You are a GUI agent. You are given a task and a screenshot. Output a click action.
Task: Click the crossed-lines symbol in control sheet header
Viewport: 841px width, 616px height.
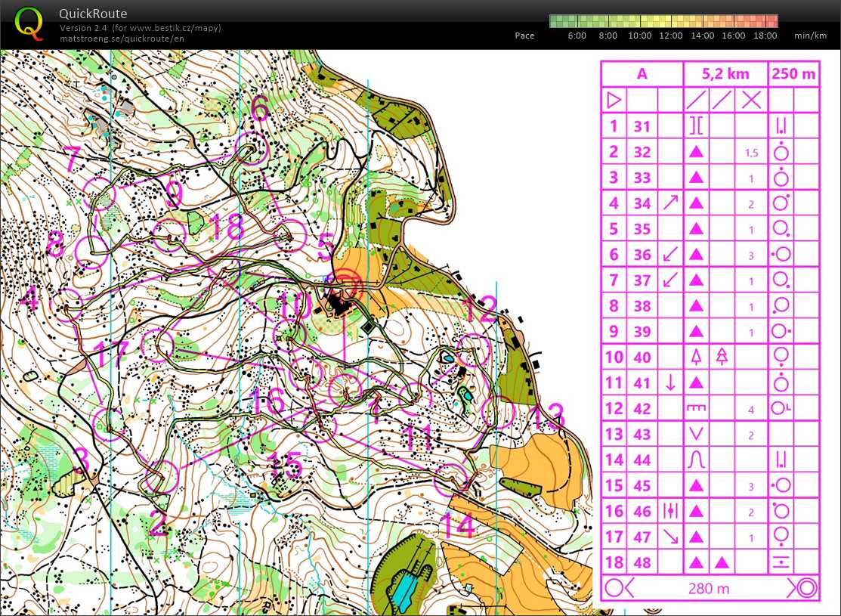pyautogui.click(x=750, y=100)
